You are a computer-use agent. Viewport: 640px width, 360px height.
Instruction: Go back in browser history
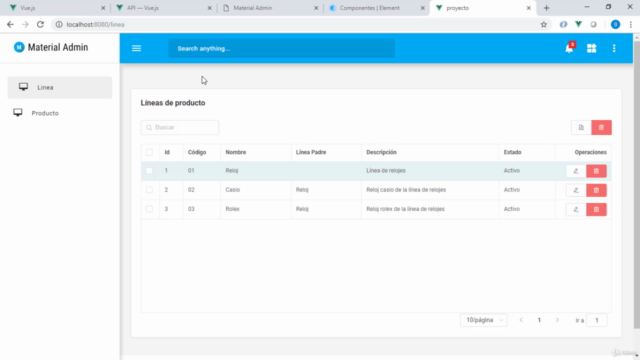pyautogui.click(x=10, y=24)
